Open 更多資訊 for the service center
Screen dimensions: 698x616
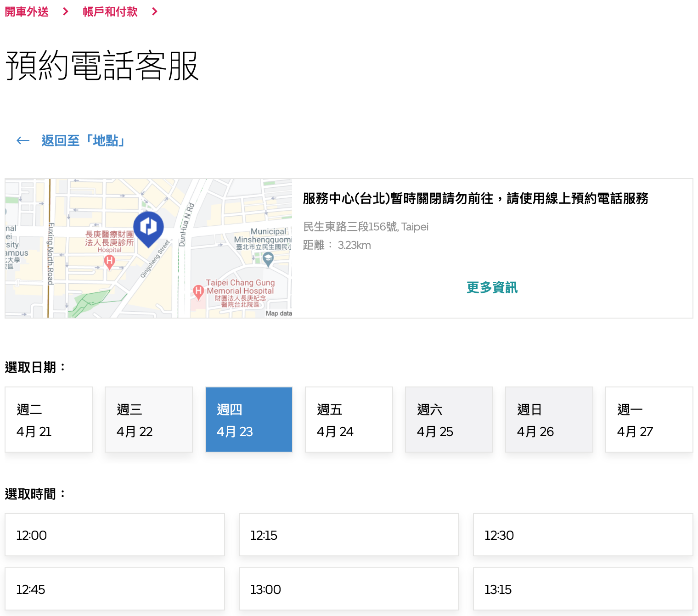(x=492, y=287)
